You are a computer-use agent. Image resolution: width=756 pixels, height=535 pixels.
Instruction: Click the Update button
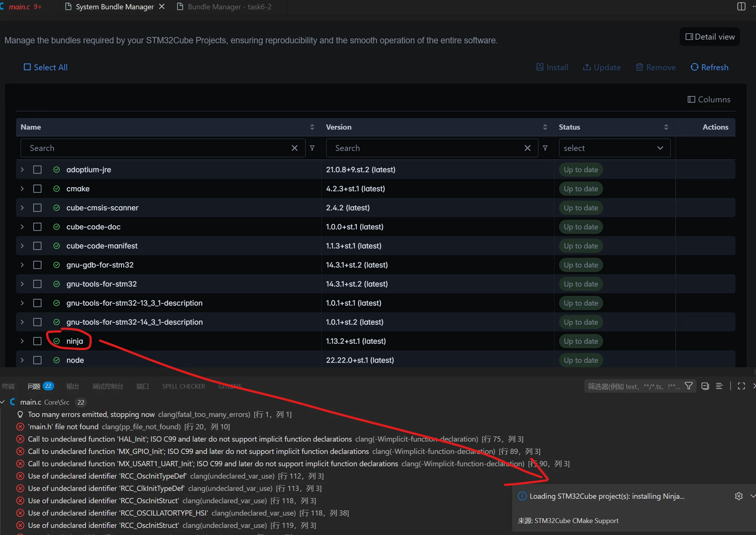click(602, 67)
